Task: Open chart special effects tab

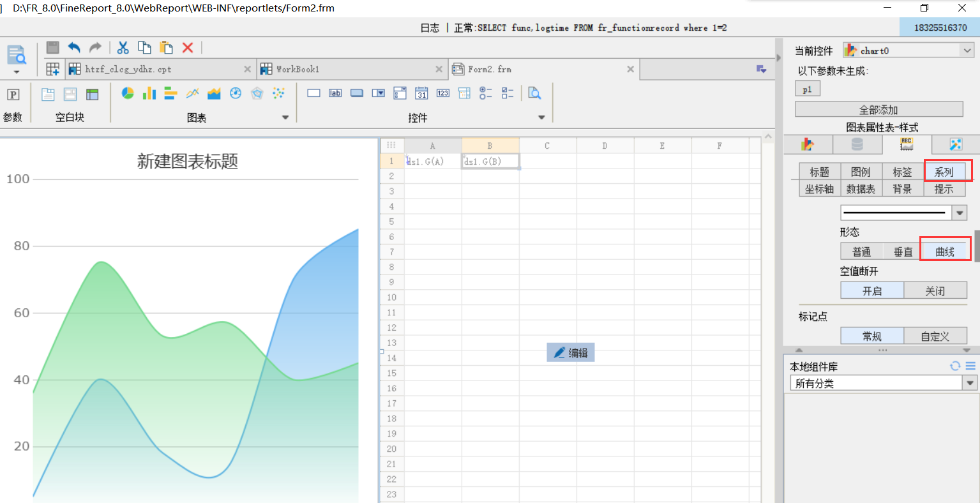Action: [x=956, y=144]
